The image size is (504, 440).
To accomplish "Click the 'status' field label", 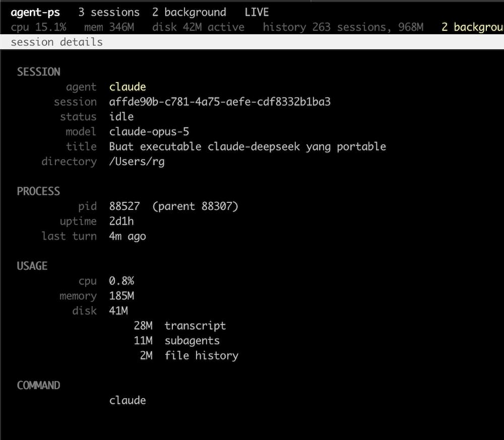I will 79,117.
